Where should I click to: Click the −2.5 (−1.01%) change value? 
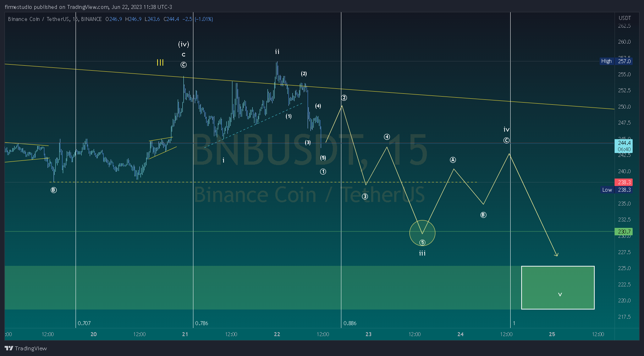click(198, 19)
